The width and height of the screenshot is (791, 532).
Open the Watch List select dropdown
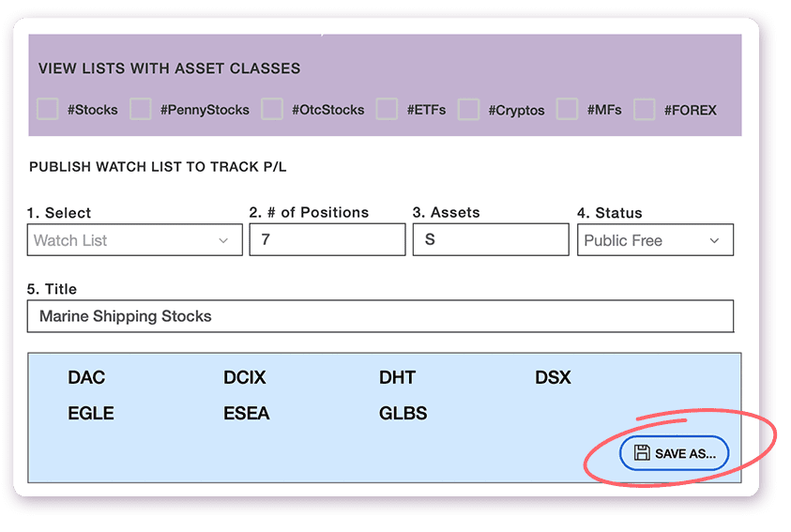[134, 240]
